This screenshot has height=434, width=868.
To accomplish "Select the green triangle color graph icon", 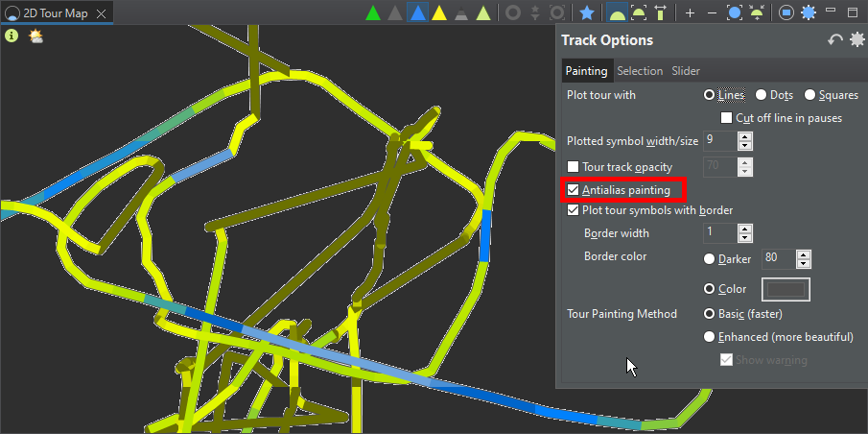I will (373, 12).
